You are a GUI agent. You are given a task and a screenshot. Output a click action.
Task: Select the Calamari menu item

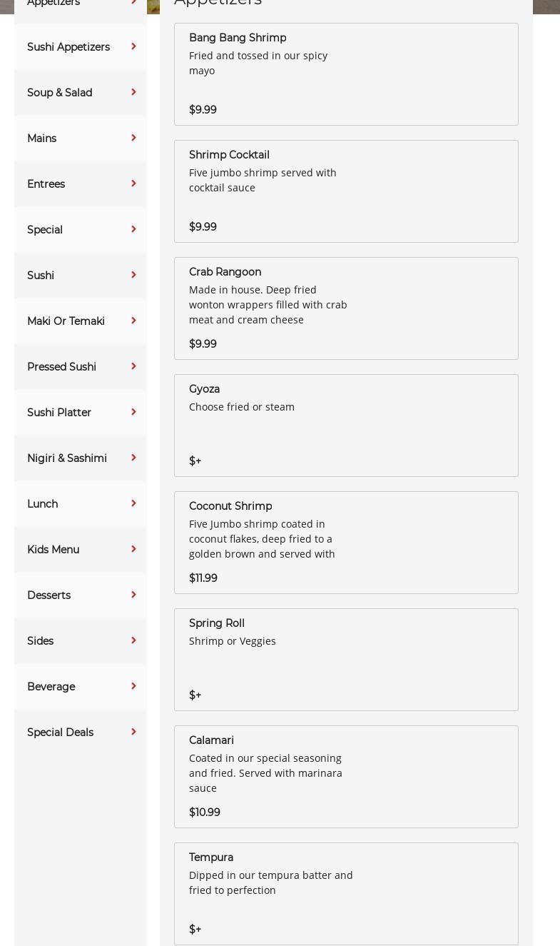coord(346,777)
